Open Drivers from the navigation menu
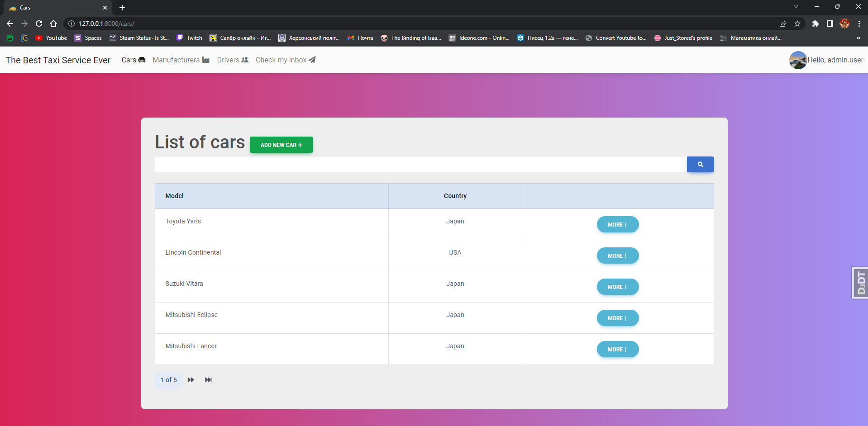The image size is (868, 426). pyautogui.click(x=228, y=60)
